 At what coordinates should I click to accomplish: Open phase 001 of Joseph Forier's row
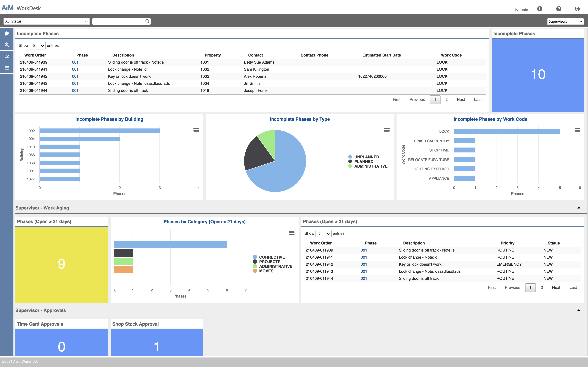tap(75, 91)
